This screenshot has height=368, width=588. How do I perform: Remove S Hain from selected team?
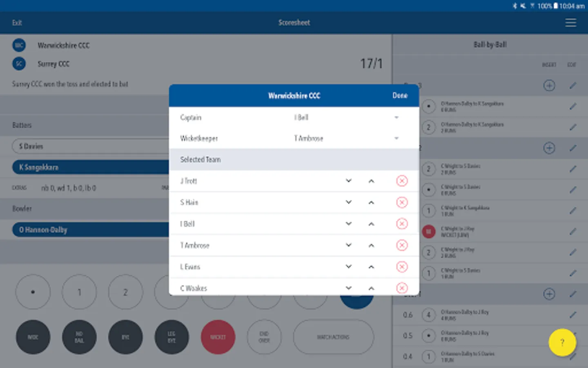click(x=402, y=202)
